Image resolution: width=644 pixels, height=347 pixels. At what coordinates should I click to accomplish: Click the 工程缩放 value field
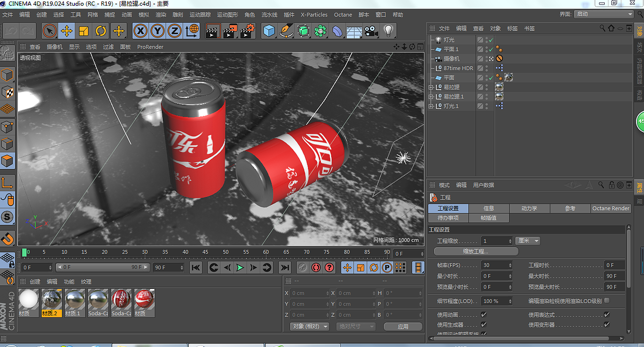click(x=497, y=241)
